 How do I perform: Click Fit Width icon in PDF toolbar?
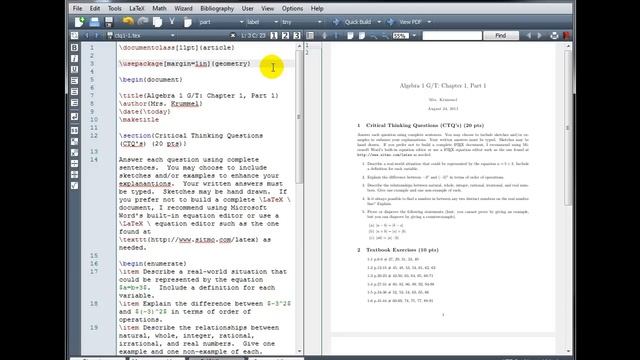(x=350, y=36)
